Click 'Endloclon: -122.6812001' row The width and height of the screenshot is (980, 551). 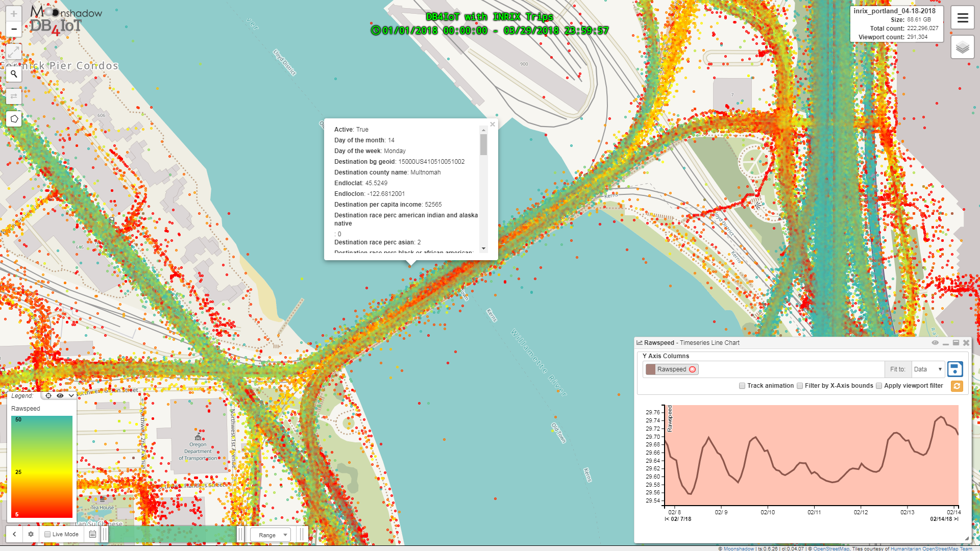tap(370, 194)
